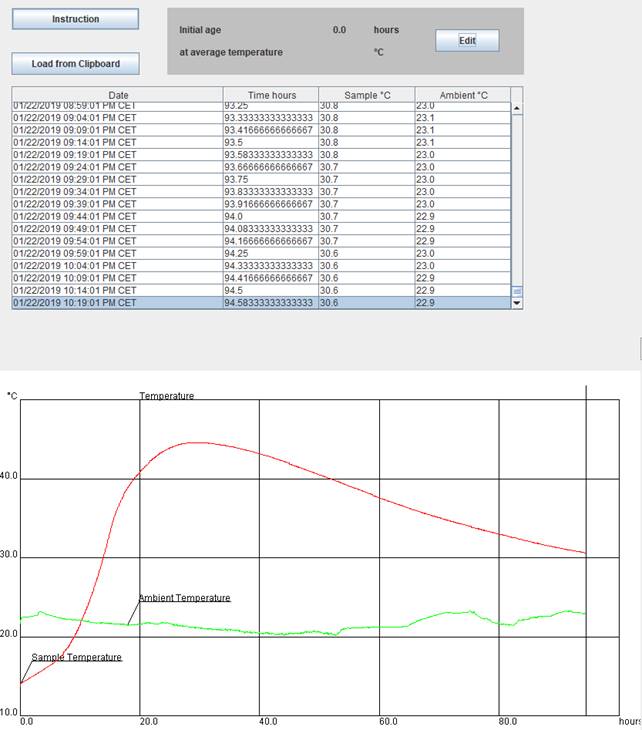
Task: Click the initial age value 0.0
Action: point(340,30)
